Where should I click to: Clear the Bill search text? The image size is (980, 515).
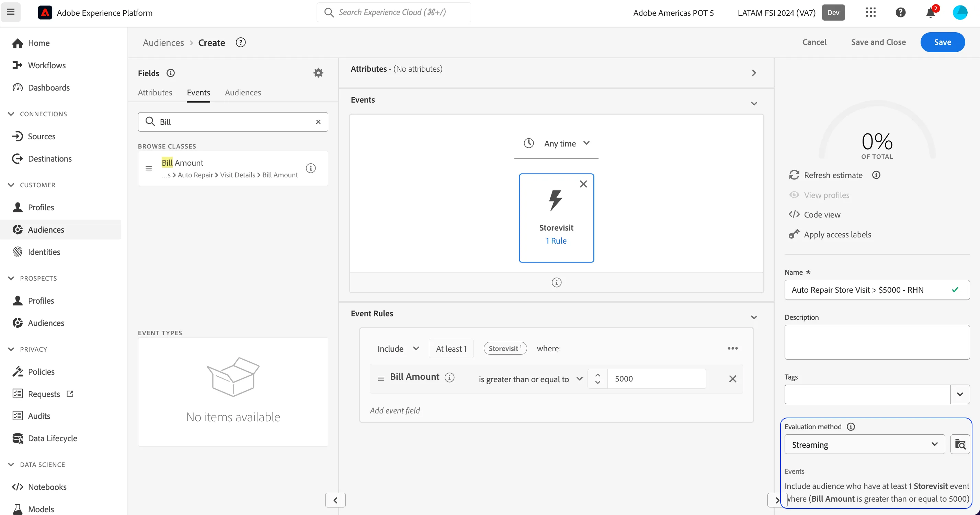pos(318,122)
